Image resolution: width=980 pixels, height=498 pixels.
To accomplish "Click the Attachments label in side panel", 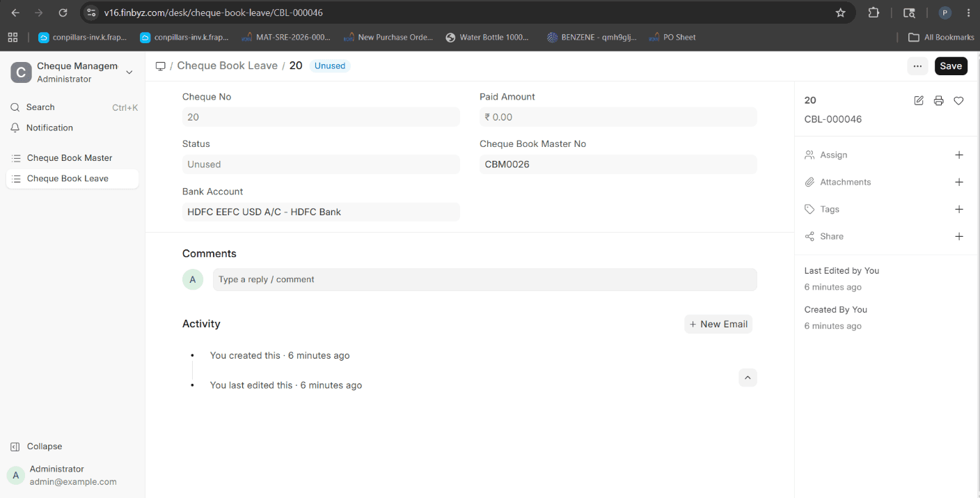I will pos(846,182).
